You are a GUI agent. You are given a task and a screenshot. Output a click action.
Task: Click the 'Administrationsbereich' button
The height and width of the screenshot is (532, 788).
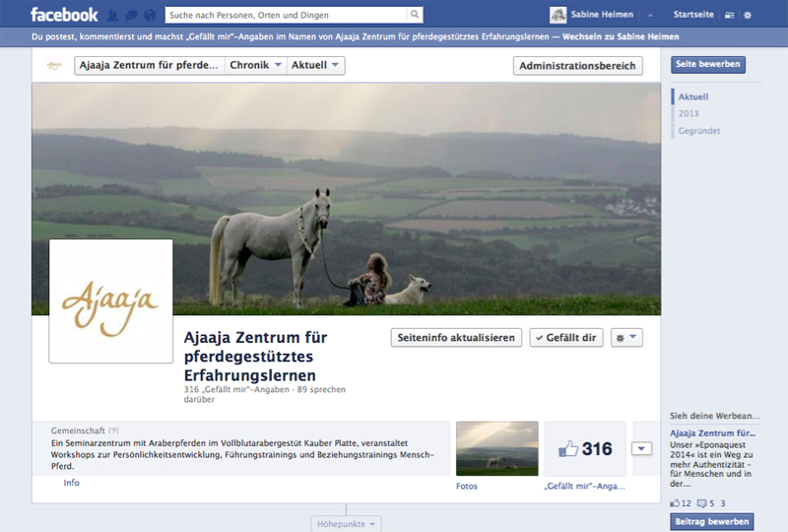pyautogui.click(x=578, y=66)
